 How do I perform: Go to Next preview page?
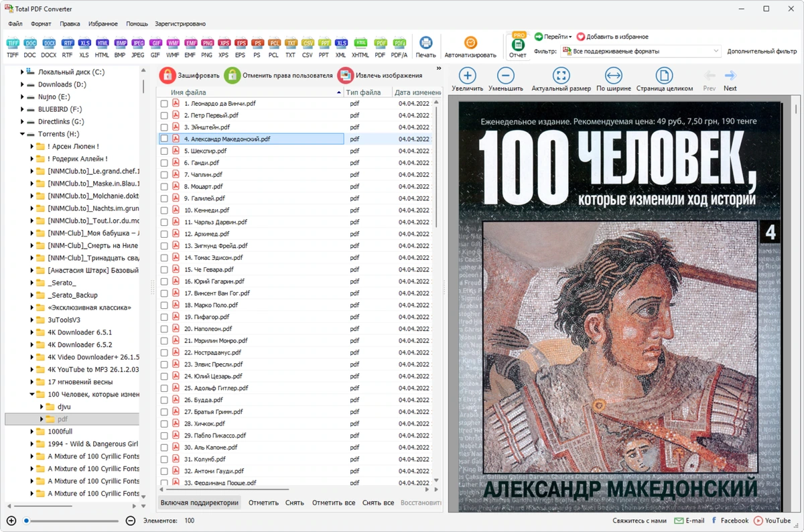pos(730,80)
